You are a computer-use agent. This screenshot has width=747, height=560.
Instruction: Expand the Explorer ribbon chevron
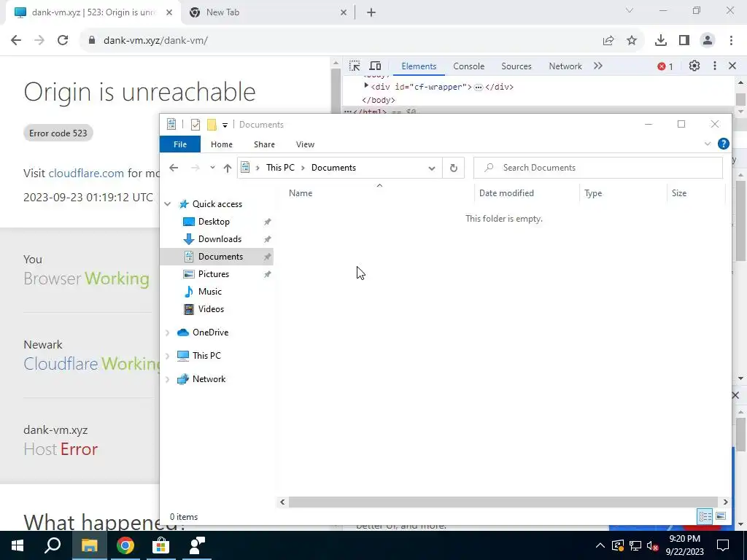tap(708, 144)
